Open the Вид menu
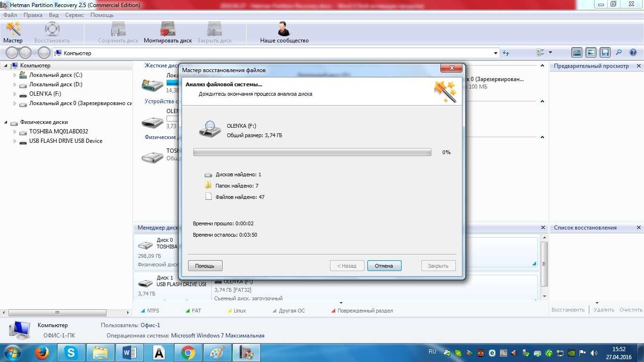 tap(54, 15)
